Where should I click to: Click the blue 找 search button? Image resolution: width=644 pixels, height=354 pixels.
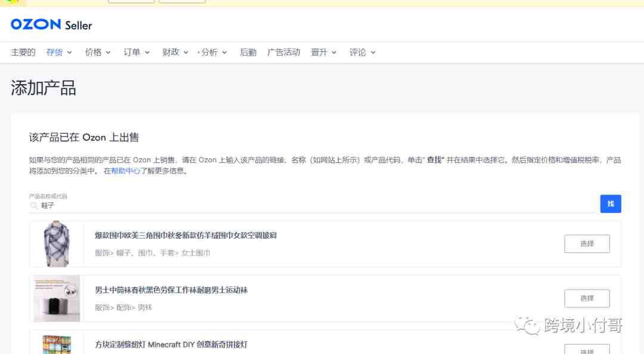[611, 204]
